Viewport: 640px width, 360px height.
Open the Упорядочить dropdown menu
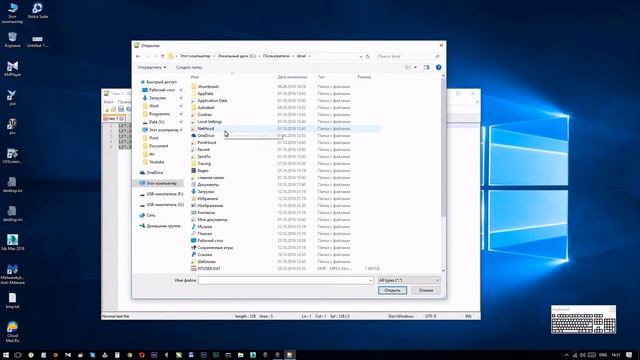tap(151, 67)
